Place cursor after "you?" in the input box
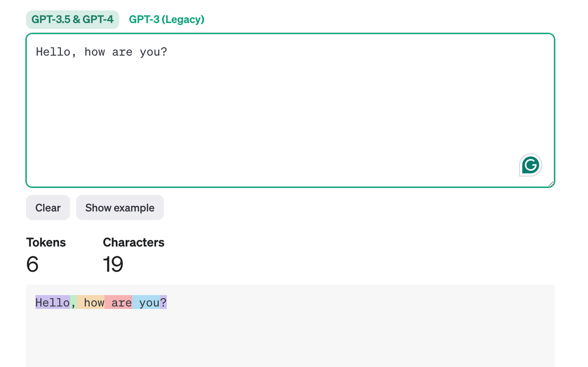The width and height of the screenshot is (588, 367). (168, 52)
